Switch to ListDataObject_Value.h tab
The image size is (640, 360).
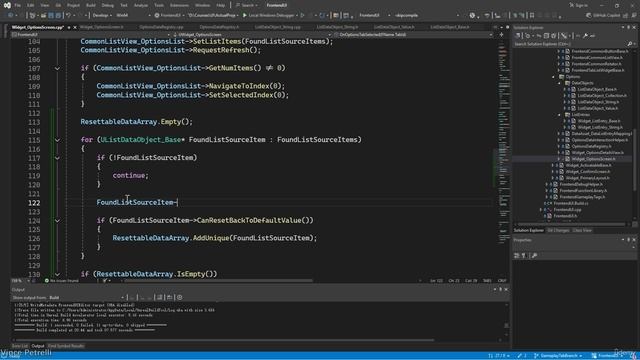394,27
